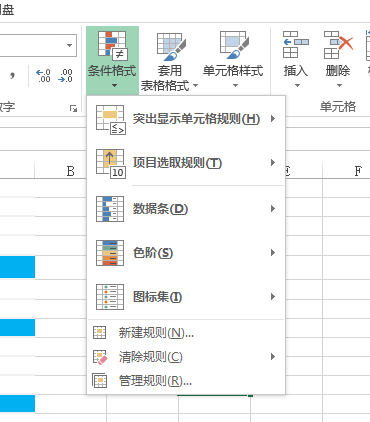Select 数据条(D) menu item
Image resolution: width=370 pixels, height=422 pixels.
click(186, 209)
